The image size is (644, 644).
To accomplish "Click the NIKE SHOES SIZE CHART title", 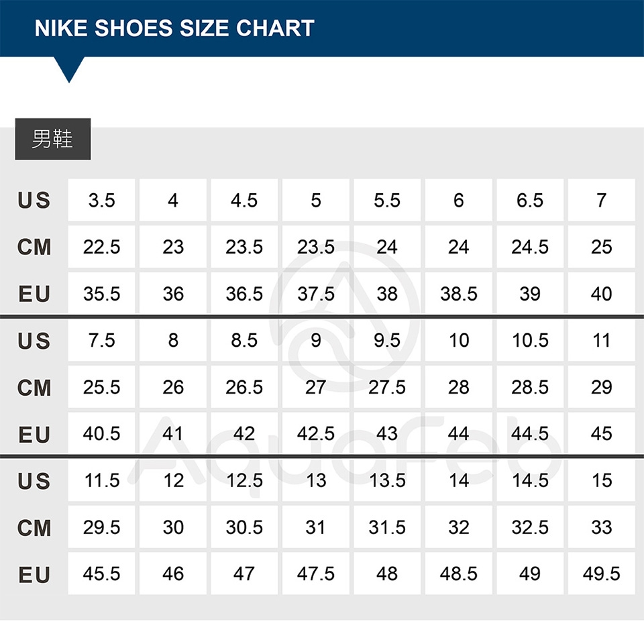I will click(x=174, y=28).
